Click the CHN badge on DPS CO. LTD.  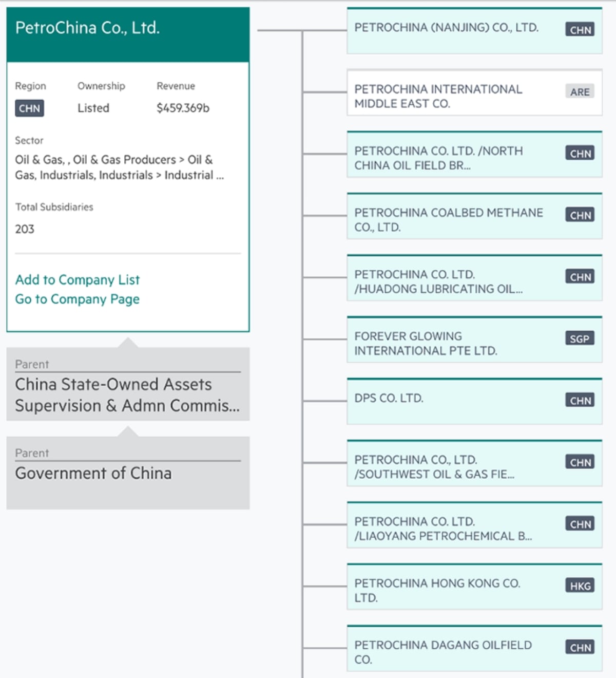(x=580, y=400)
